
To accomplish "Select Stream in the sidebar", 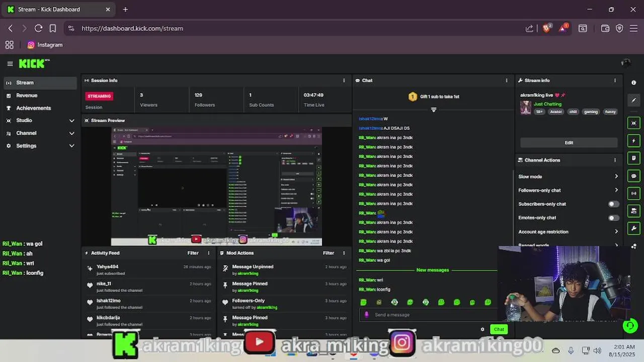I will click(40, 82).
